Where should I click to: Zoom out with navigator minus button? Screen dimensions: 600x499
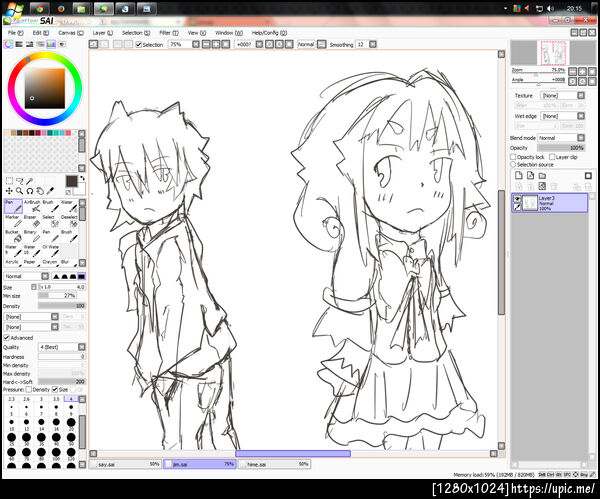[572, 71]
